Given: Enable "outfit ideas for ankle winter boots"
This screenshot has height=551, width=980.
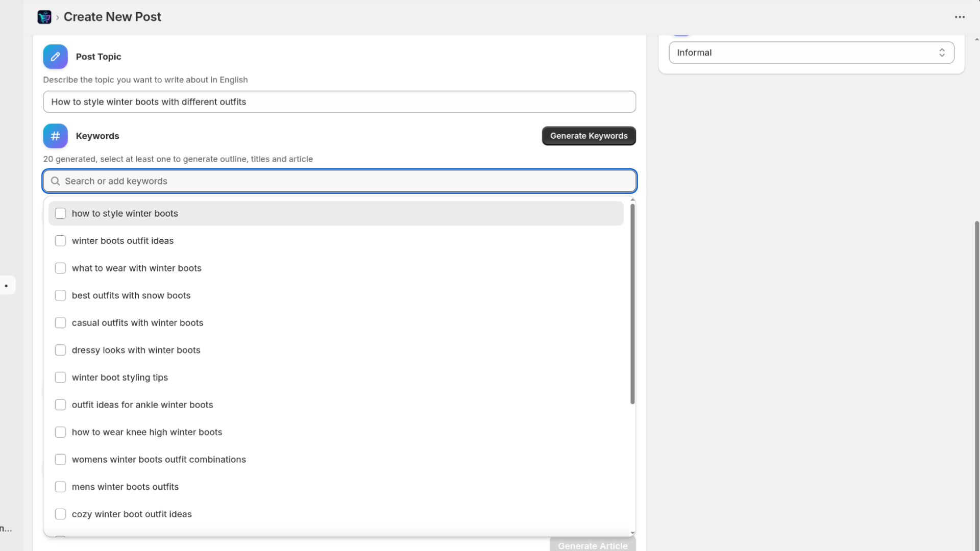Looking at the screenshot, I should (60, 405).
